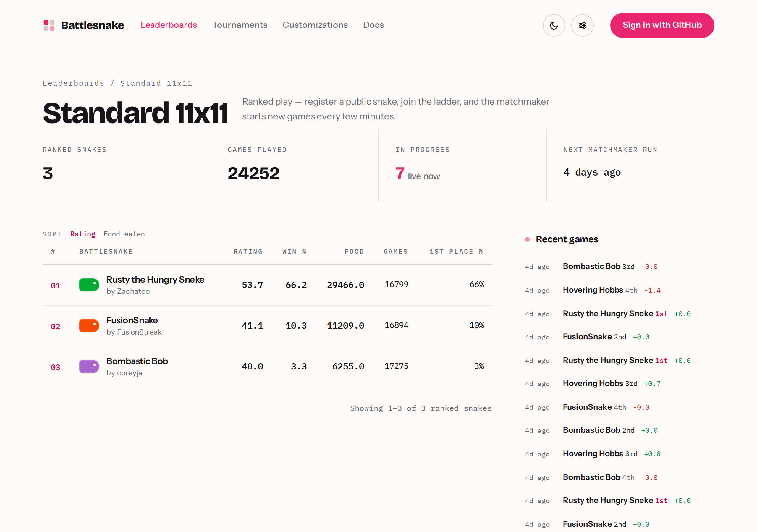
Task: Open recent game Hovering Hobbs 3rd +0.7
Action: point(612,383)
